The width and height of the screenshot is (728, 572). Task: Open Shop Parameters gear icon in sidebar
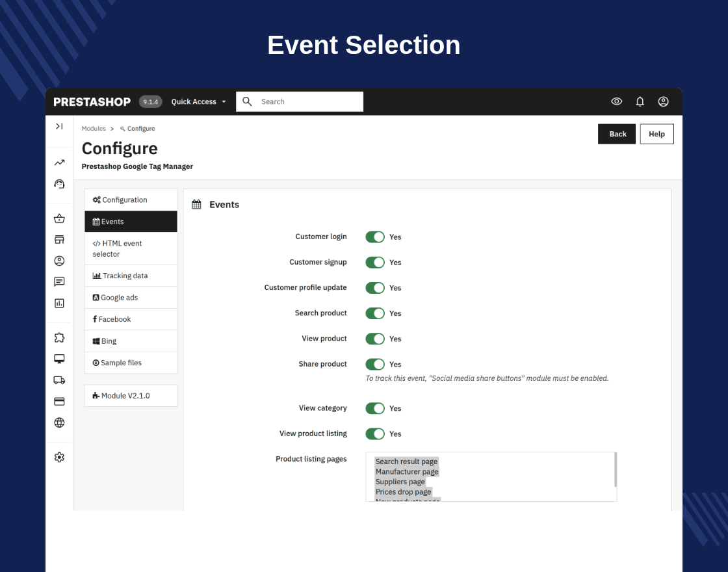(x=59, y=458)
